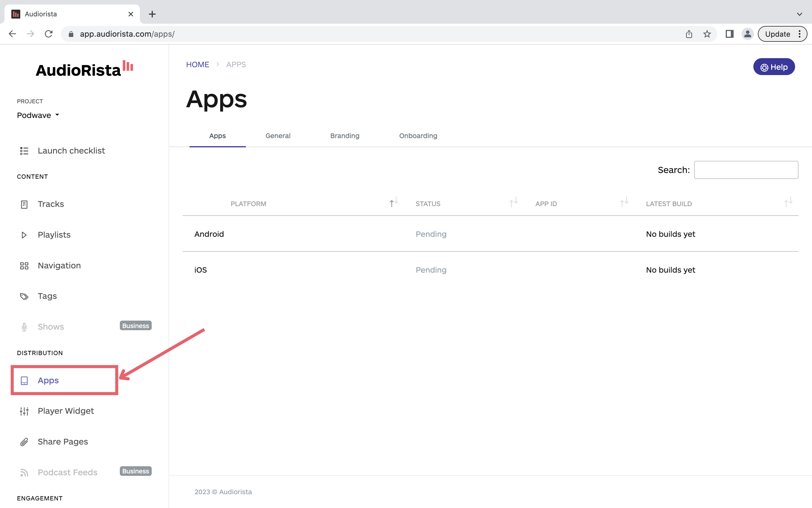The height and width of the screenshot is (508, 812).
Task: Click the browser forward arrow
Action: pos(30,34)
